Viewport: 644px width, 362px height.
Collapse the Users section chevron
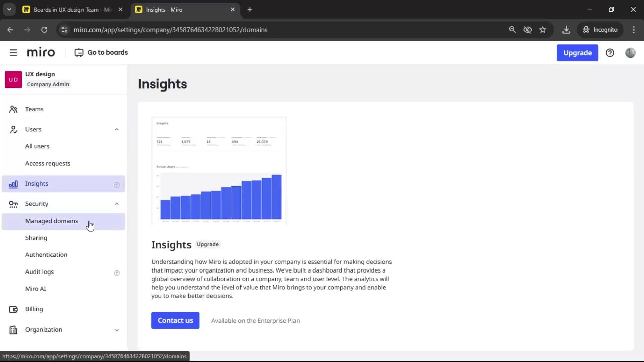pyautogui.click(x=117, y=130)
